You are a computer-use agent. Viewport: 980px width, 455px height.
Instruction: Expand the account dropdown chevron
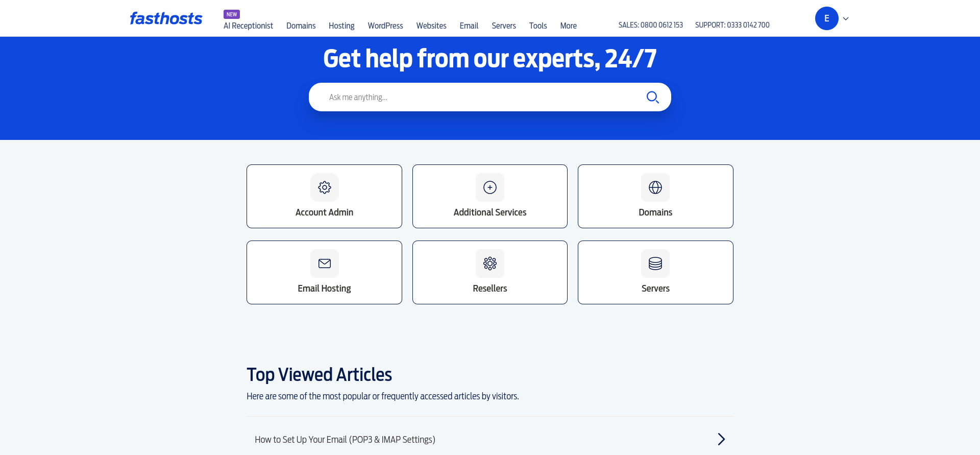(x=846, y=19)
